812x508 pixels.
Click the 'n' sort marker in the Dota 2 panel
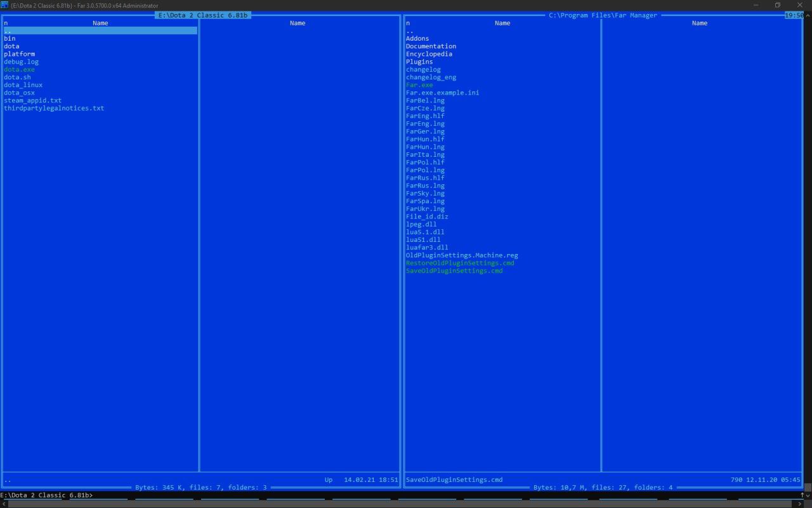click(6, 23)
